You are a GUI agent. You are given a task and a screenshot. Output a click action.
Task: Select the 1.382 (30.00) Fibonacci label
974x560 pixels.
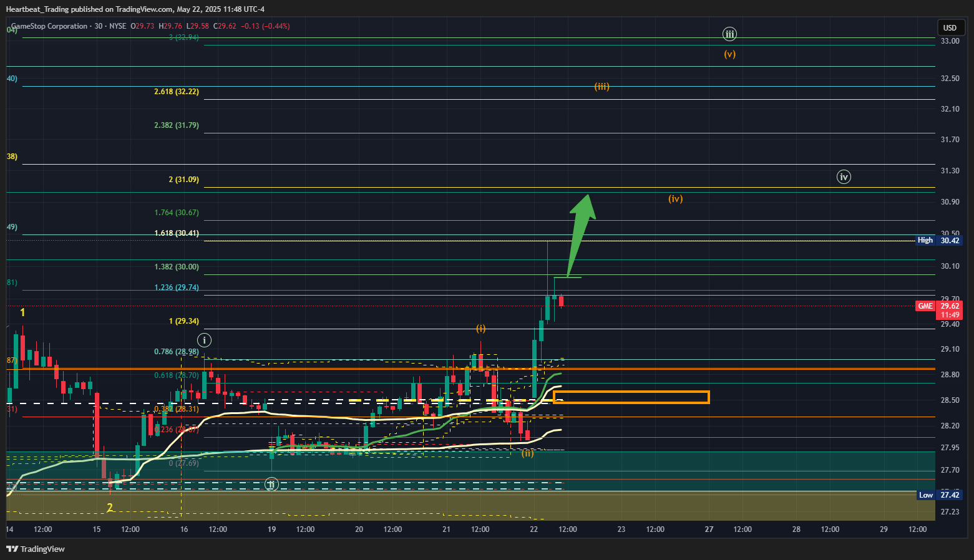click(x=177, y=267)
